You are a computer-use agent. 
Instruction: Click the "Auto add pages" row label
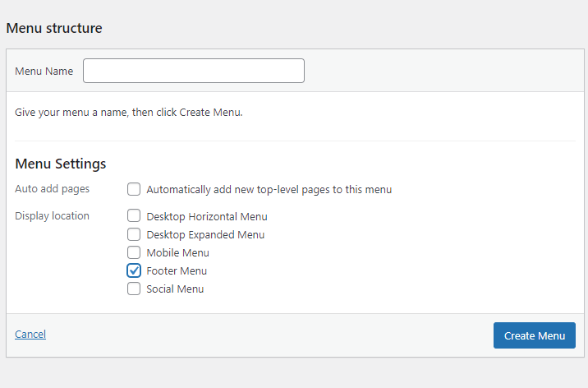(52, 189)
